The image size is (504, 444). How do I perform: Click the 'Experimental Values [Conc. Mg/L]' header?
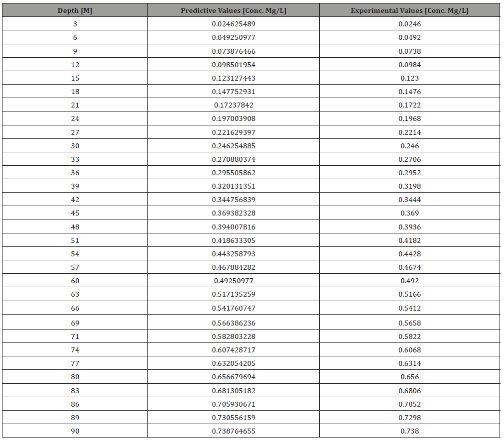pyautogui.click(x=410, y=10)
